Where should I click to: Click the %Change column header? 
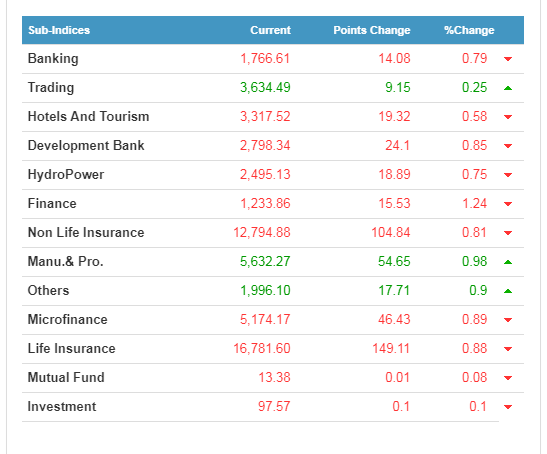(x=469, y=30)
